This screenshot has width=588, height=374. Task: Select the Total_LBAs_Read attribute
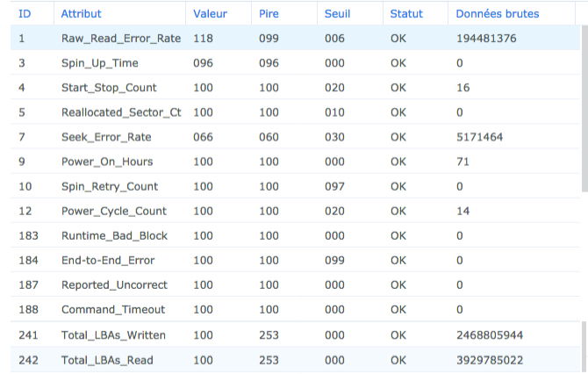click(x=107, y=360)
